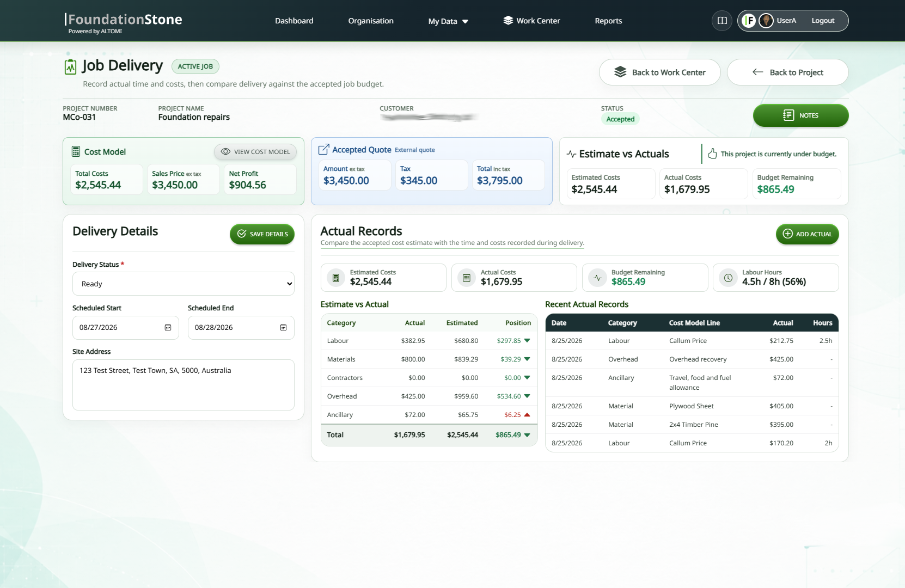Click the 2x4 Timber Pine record row
Viewport: 905px width, 588px height.
692,425
